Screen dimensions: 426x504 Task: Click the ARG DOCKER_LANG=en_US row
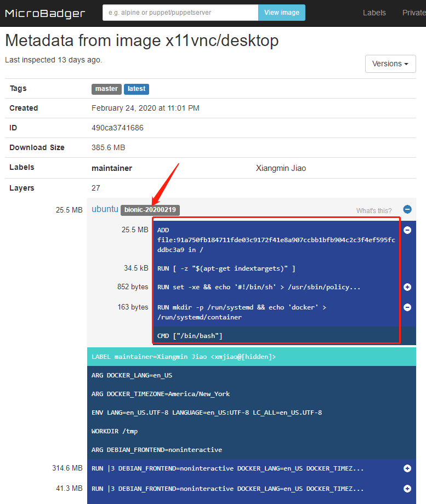tap(251, 375)
